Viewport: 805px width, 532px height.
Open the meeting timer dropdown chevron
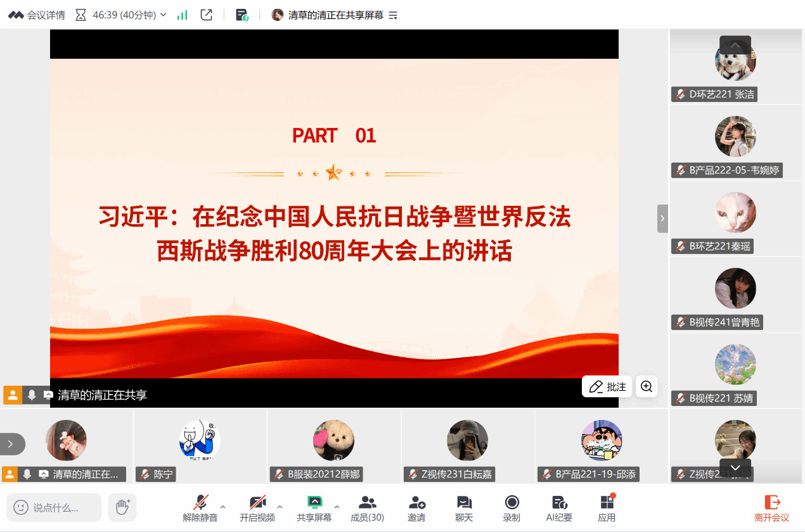164,15
